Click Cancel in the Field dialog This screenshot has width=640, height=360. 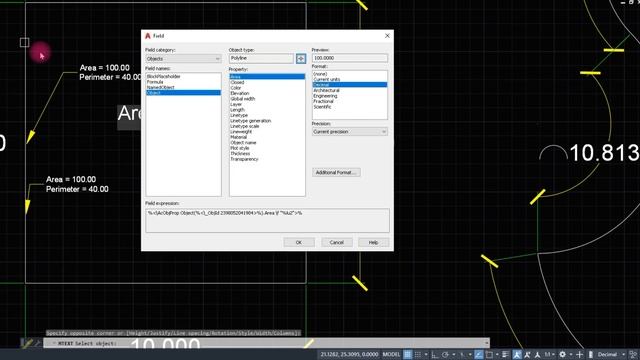[x=336, y=242]
